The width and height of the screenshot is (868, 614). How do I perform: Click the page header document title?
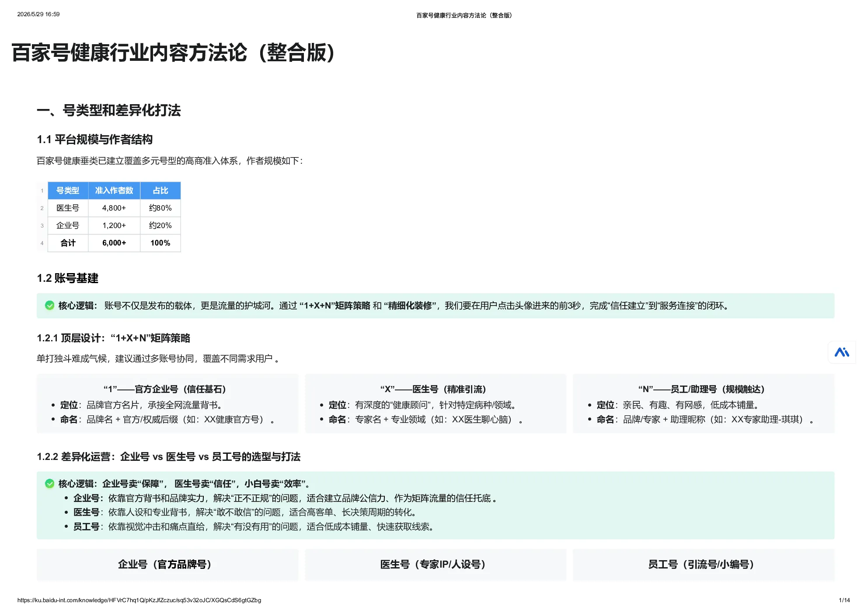(x=464, y=15)
